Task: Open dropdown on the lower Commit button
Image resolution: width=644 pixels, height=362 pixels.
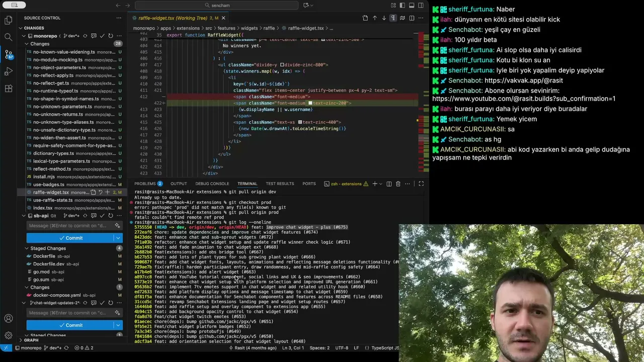Action: (118, 325)
